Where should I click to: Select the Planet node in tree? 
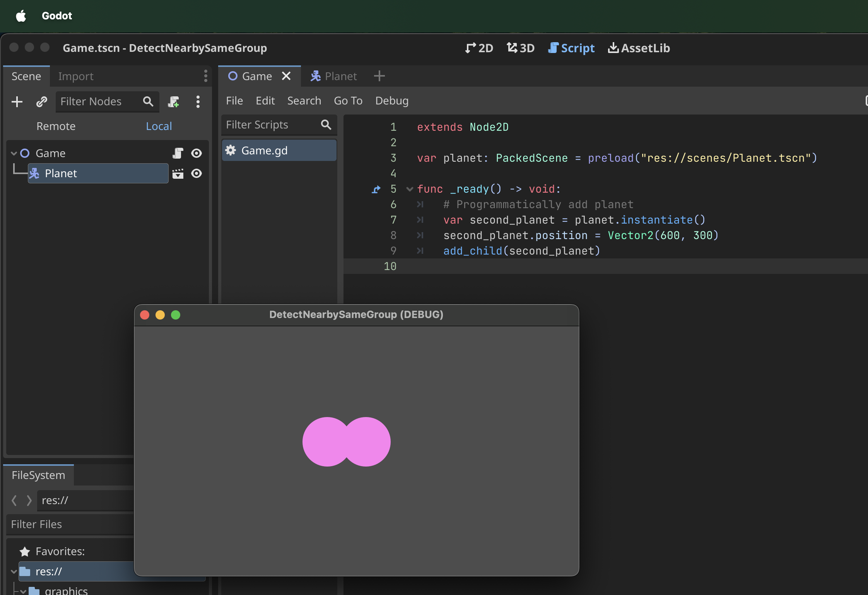[98, 173]
